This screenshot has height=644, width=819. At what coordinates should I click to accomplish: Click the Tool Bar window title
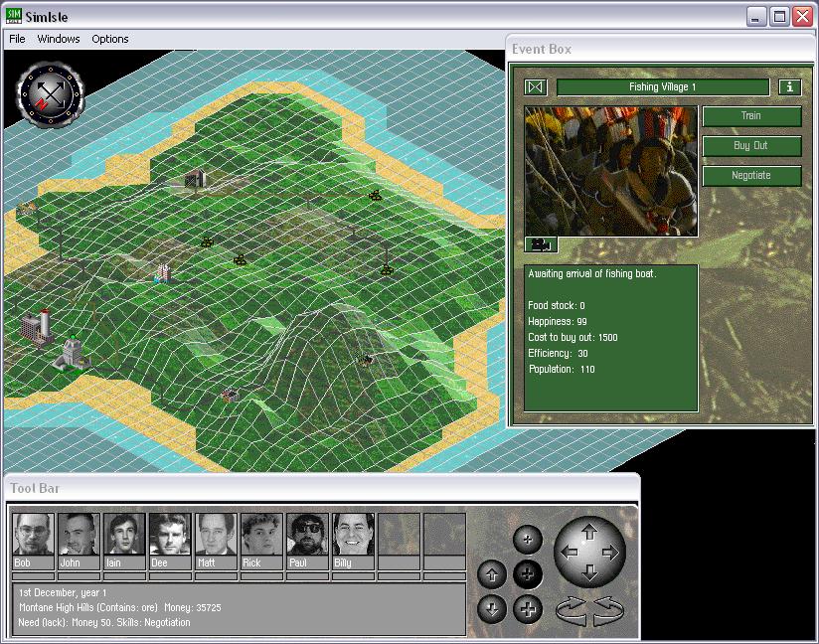point(35,488)
